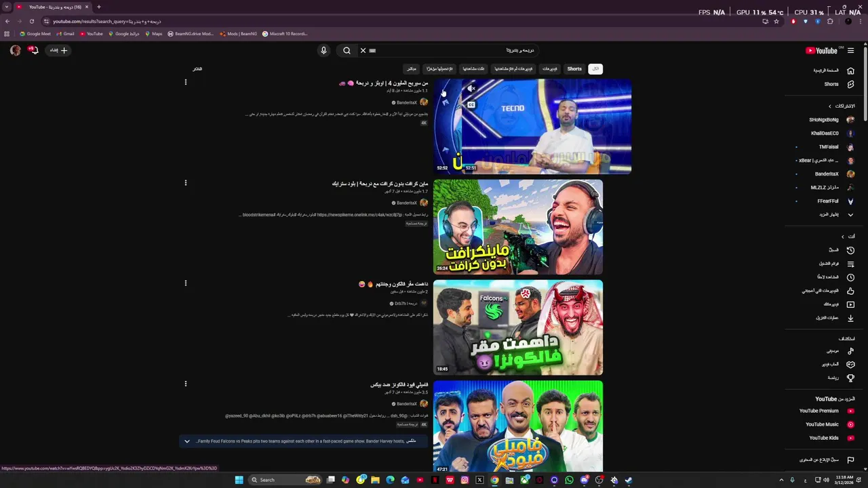
Task: Open Shorts in the sidebar
Action: tap(833, 84)
